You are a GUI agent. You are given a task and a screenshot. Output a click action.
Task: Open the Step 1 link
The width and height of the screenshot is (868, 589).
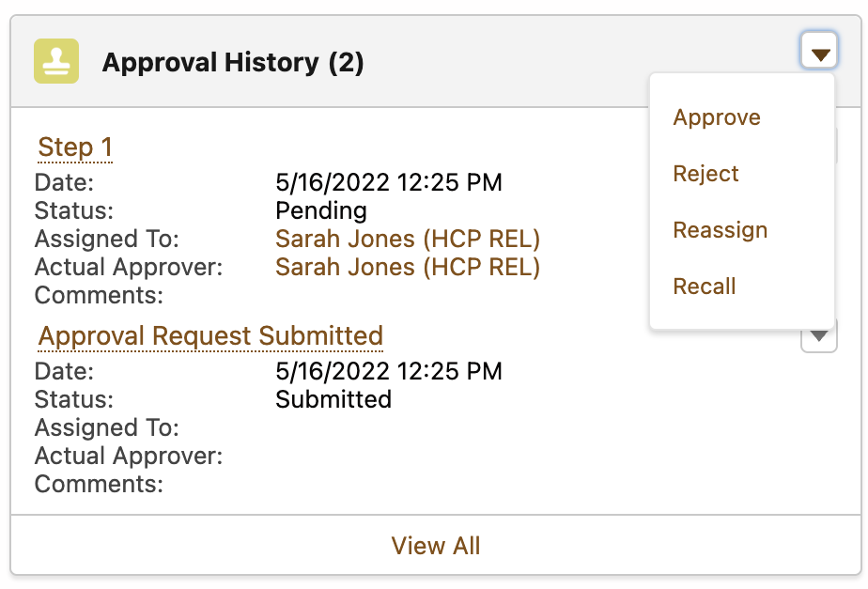tap(75, 147)
